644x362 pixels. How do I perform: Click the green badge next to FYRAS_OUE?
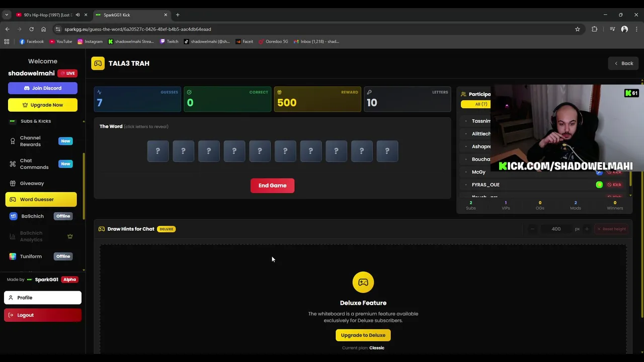(599, 185)
